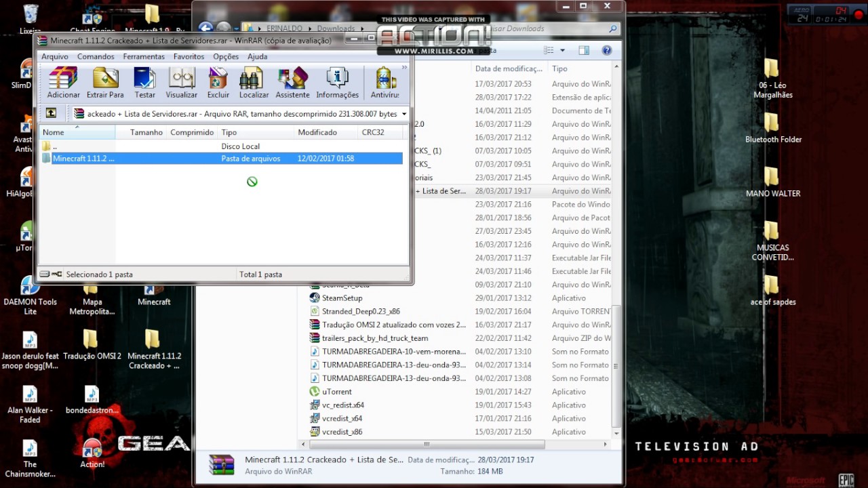Click Explorer horizontal scrollbar thumb

coord(427,445)
